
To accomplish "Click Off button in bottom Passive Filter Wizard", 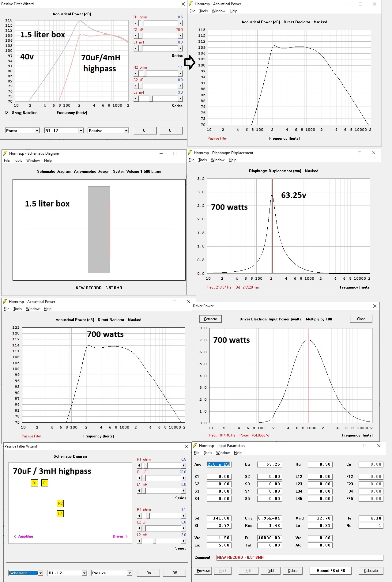I will tap(175, 573).
